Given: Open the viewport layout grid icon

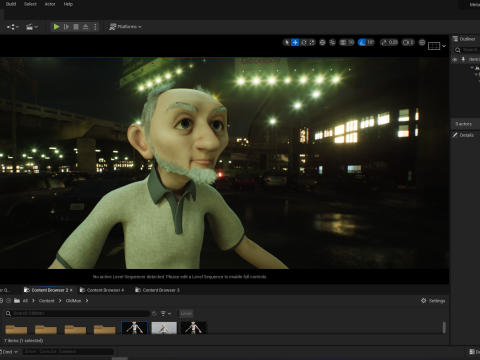Looking at the screenshot, I should coord(434,46).
